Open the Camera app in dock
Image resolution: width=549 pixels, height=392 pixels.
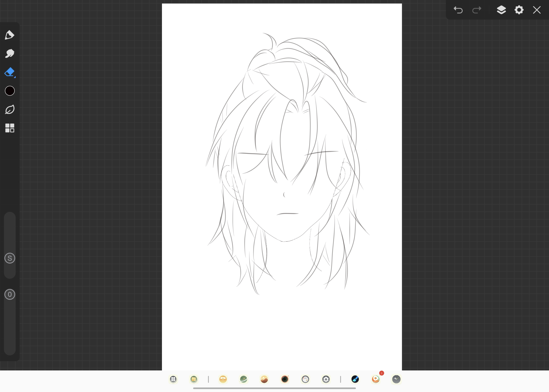[x=285, y=379]
